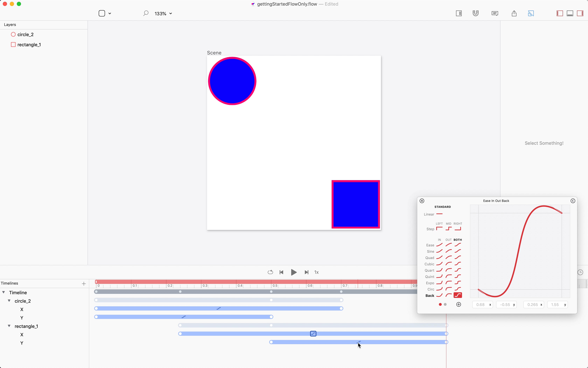Viewport: 588px width, 368px height.
Task: Click the easing icon on rectangle_1 X track
Action: pyautogui.click(x=313, y=334)
